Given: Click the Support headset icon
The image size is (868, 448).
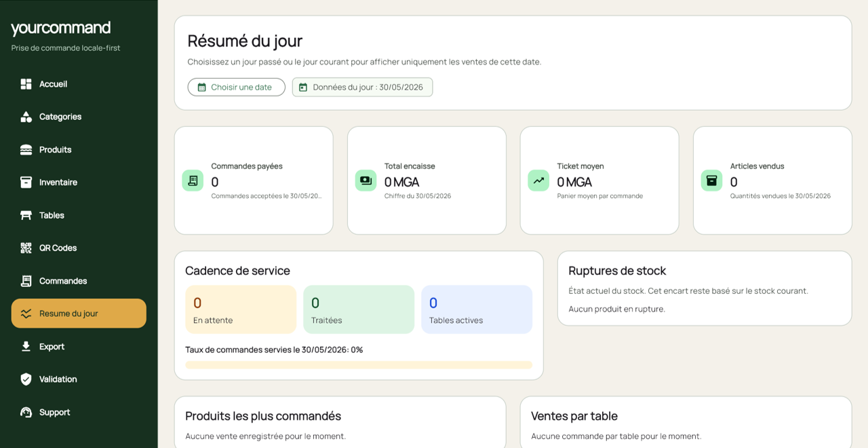Looking at the screenshot, I should pyautogui.click(x=26, y=412).
